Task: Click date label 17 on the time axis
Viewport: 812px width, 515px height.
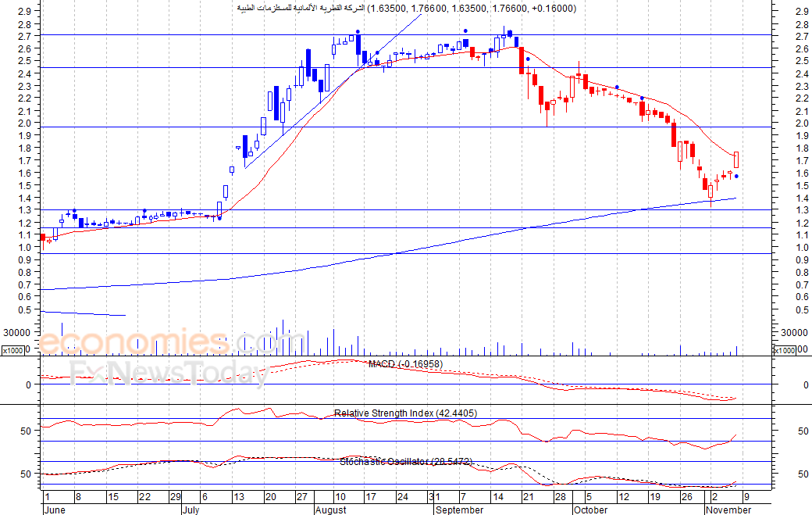Action: click(371, 497)
